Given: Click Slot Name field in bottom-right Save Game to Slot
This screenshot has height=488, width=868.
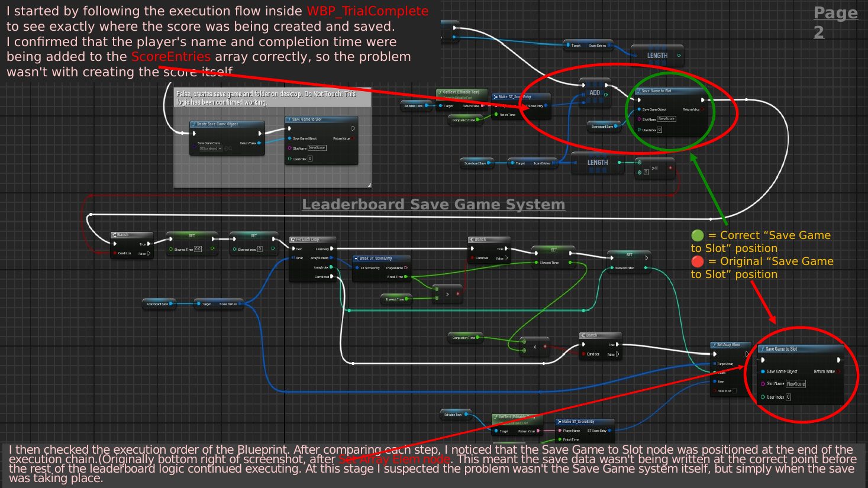Looking at the screenshot, I should 796,384.
